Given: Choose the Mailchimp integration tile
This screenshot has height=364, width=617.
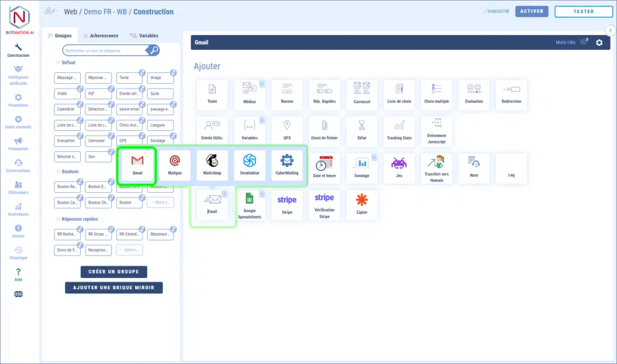Looking at the screenshot, I should click(212, 165).
